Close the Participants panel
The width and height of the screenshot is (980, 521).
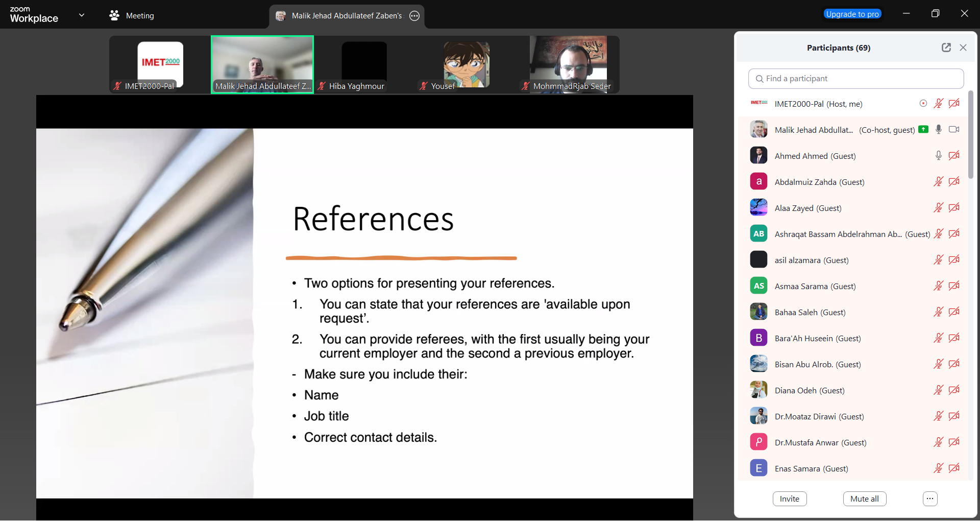[x=963, y=48]
